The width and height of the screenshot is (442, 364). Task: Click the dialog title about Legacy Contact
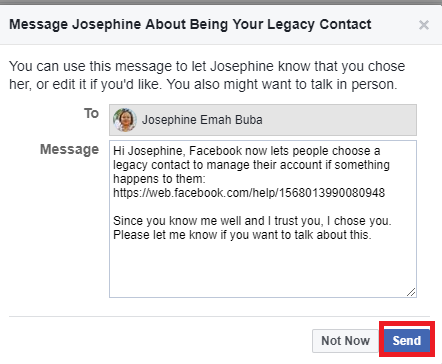190,24
